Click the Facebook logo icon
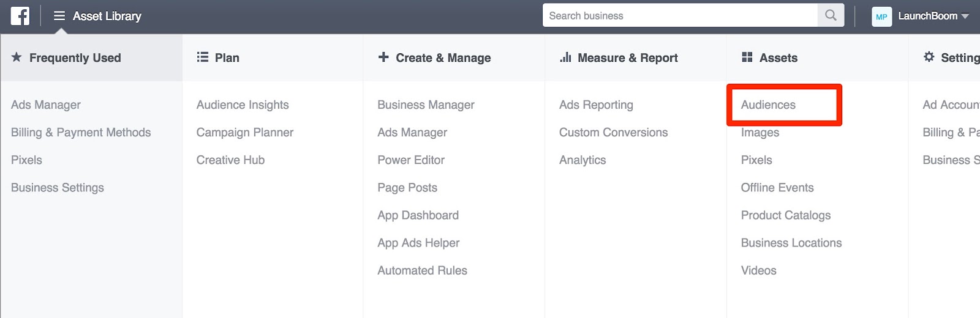The height and width of the screenshot is (318, 980). pos(20,16)
